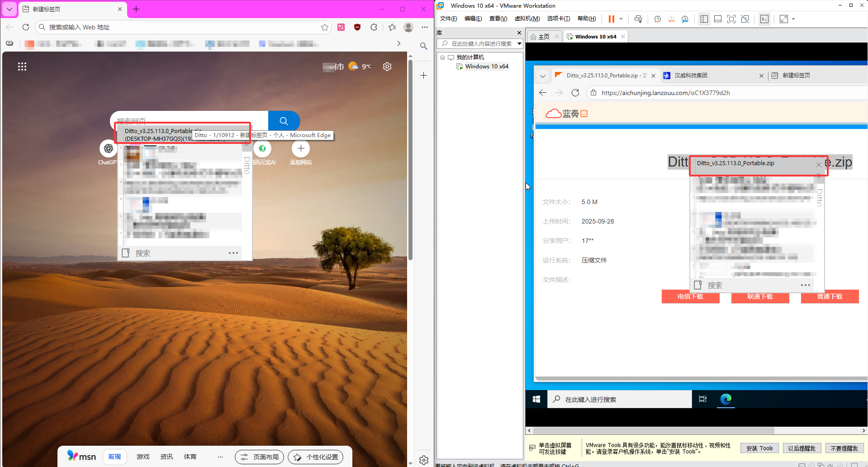Open the guest browser tab list chevron
Viewport: 868px width, 467px height.
(x=542, y=76)
